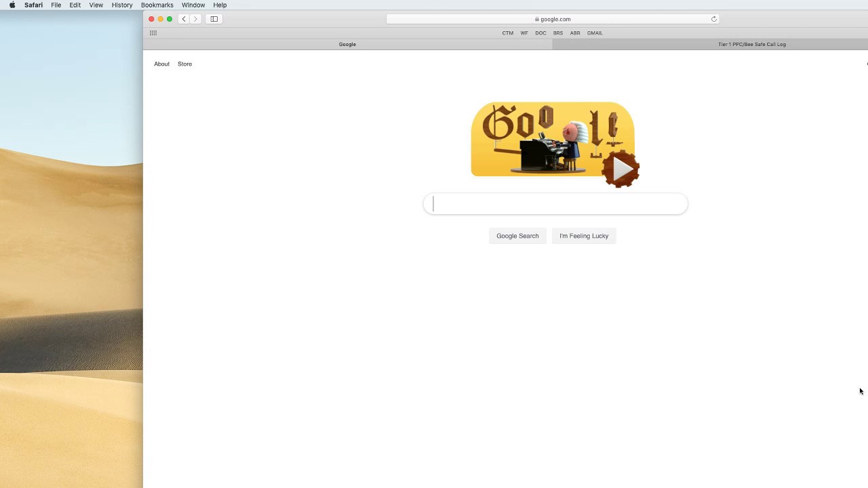Screen dimensions: 868x488
Task: Open the Google Store link
Action: 184,64
